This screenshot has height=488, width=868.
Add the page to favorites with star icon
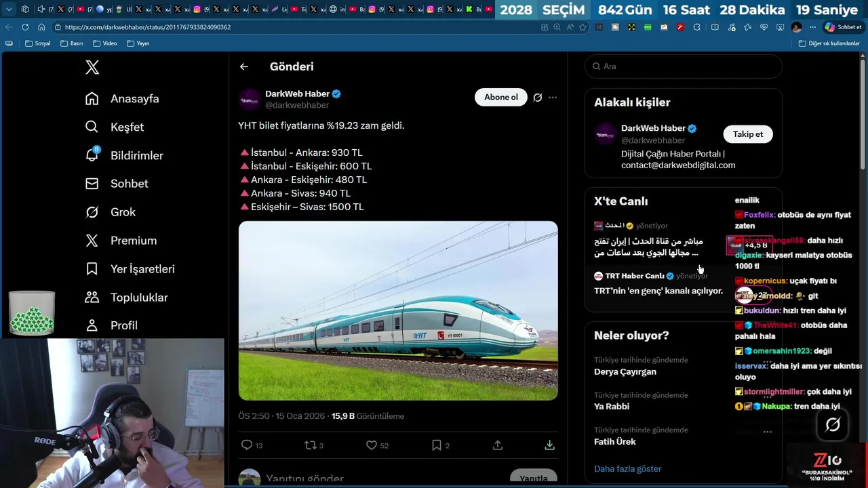(583, 27)
